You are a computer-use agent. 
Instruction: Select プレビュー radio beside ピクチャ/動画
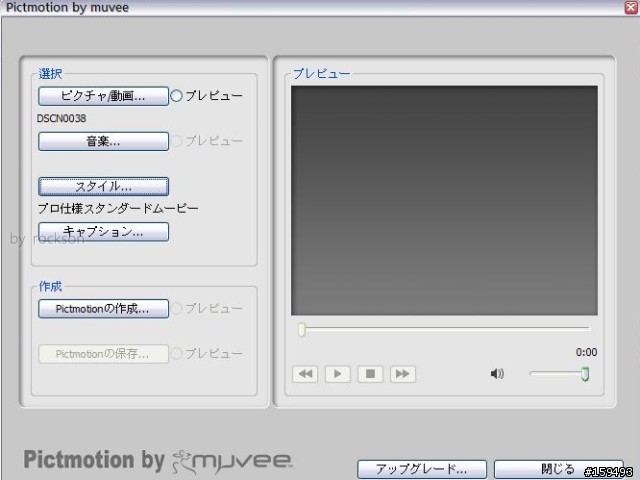(x=176, y=96)
